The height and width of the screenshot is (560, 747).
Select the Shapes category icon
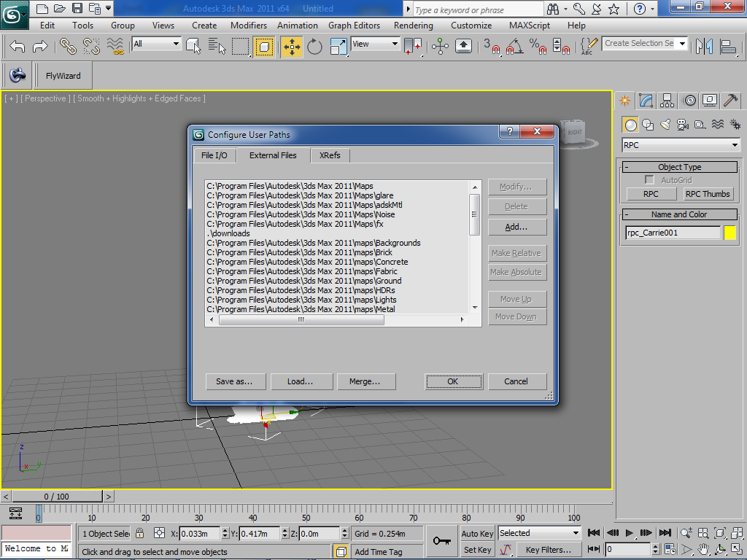click(x=648, y=125)
